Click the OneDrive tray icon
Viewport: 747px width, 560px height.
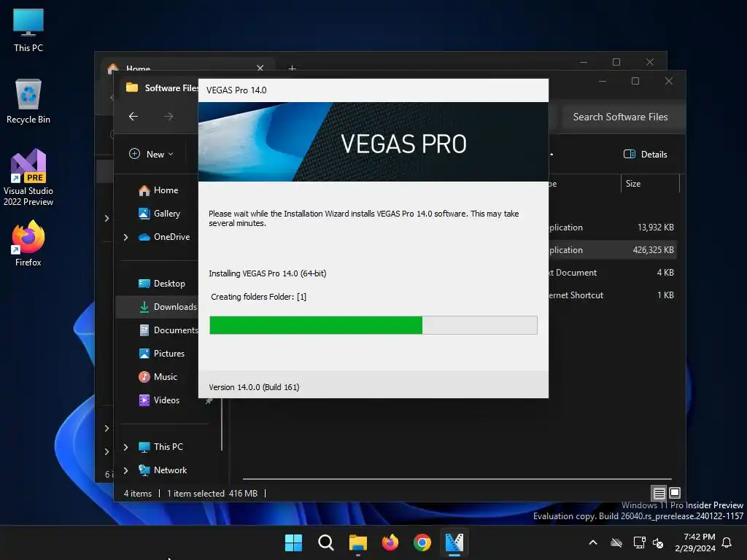point(616,542)
